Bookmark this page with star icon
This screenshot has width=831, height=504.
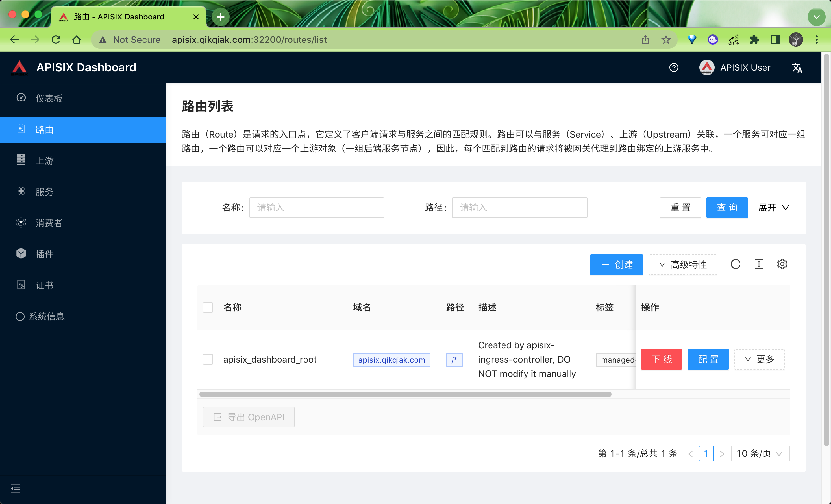point(666,40)
